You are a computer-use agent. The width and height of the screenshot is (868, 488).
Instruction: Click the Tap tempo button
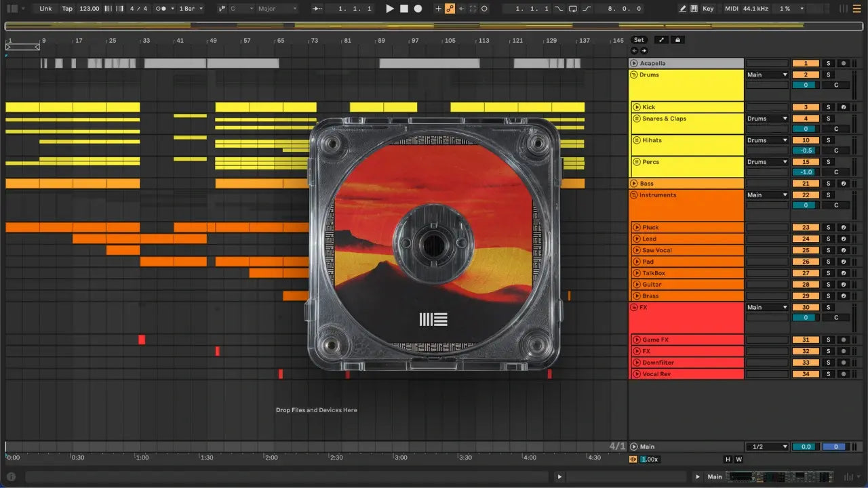(67, 9)
